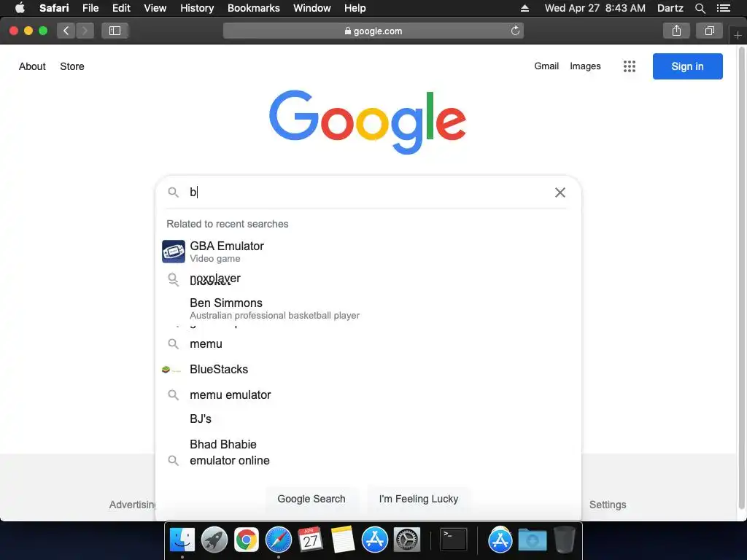
Task: Toggle the Safari sidebar button
Action: tap(115, 31)
